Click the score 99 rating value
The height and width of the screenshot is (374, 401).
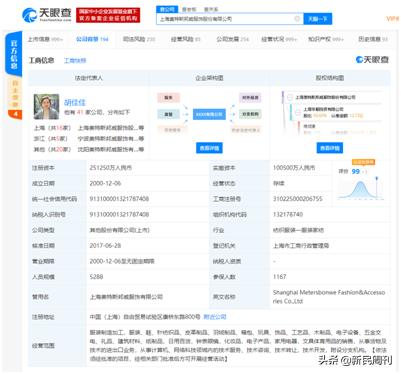356,171
